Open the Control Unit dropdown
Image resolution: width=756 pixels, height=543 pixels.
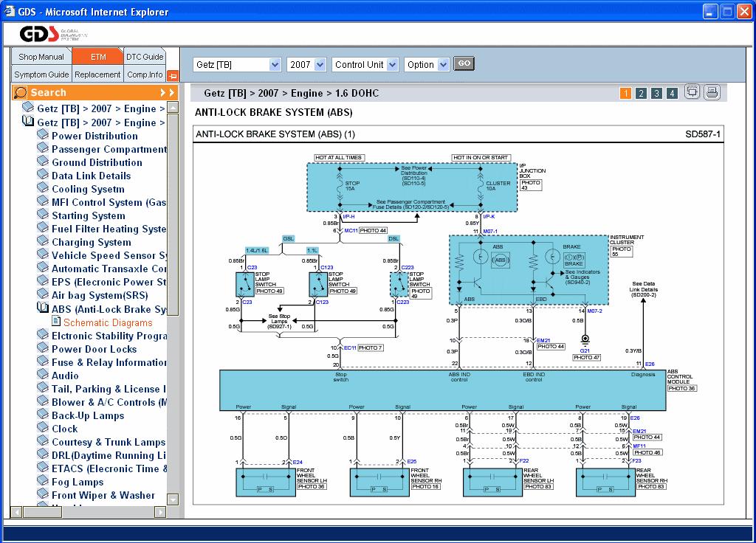[365, 65]
